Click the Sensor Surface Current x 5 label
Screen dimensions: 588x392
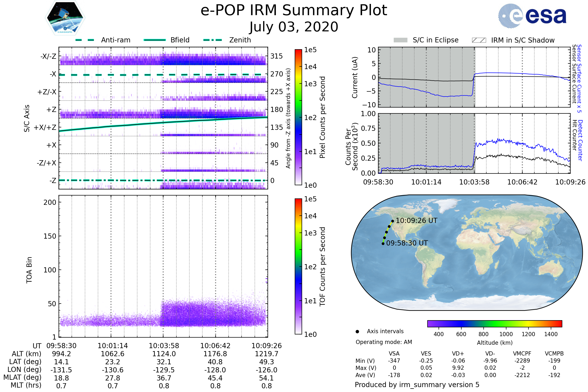[579, 78]
